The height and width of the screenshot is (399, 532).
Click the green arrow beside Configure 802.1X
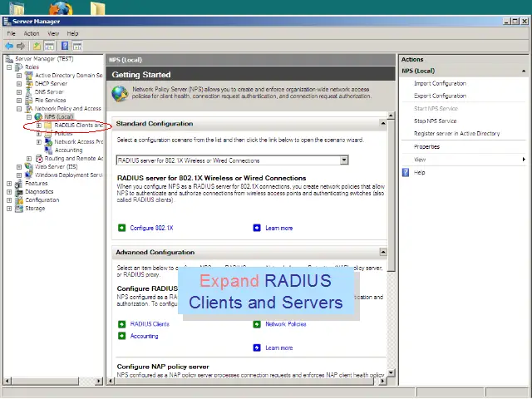pyautogui.click(x=122, y=228)
